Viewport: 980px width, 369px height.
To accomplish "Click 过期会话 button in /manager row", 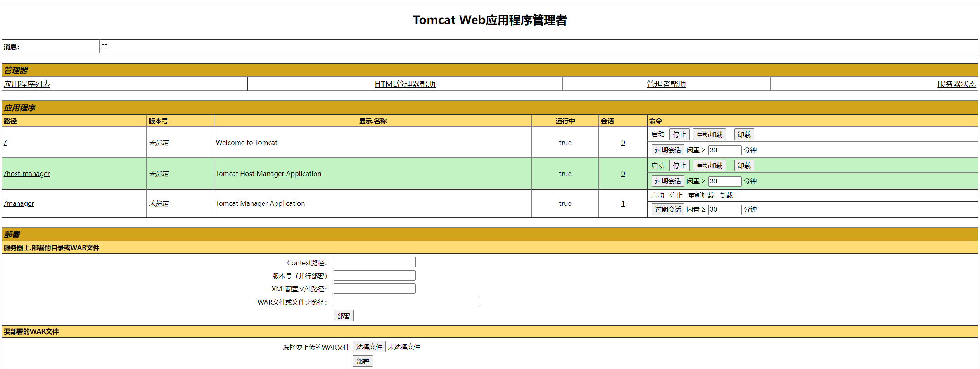I will (668, 209).
